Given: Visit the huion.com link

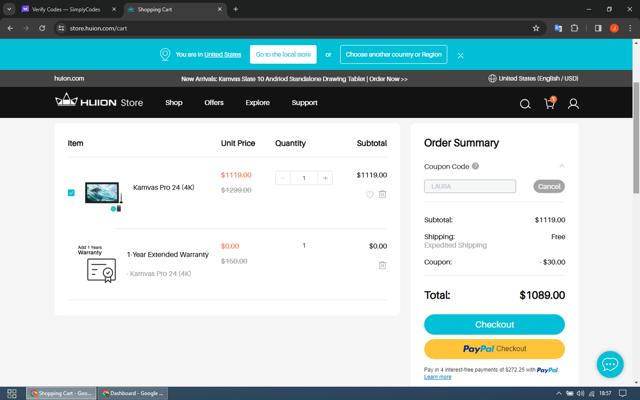Looking at the screenshot, I should tap(69, 78).
